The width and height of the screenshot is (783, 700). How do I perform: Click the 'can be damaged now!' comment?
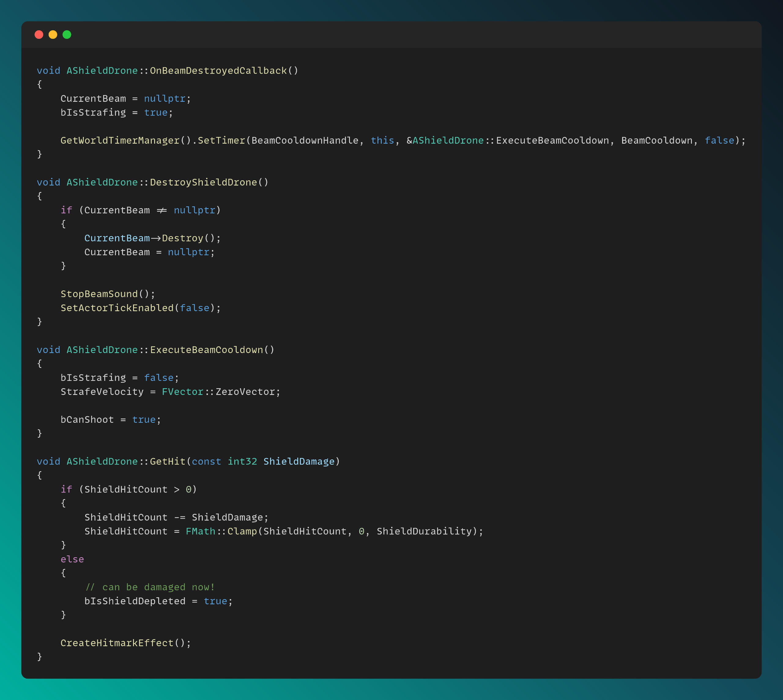pos(150,587)
